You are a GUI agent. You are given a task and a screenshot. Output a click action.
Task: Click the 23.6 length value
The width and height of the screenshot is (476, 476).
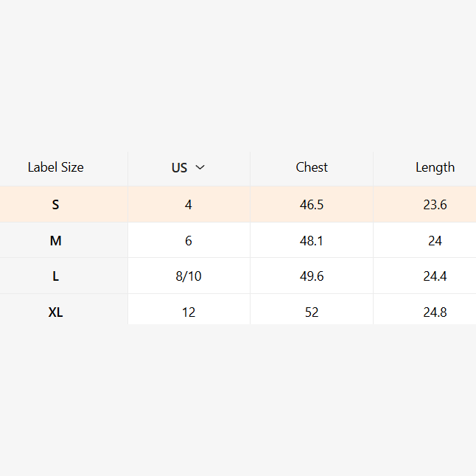(x=435, y=205)
